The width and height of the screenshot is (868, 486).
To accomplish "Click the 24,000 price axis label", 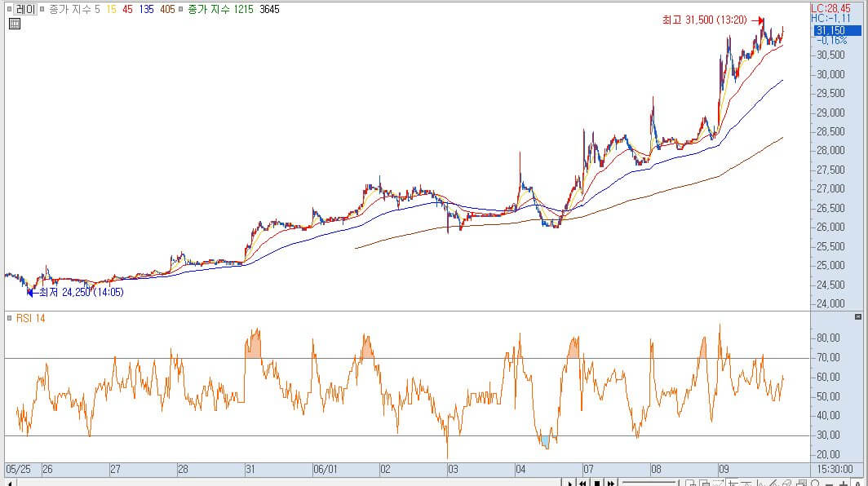I will pos(831,303).
